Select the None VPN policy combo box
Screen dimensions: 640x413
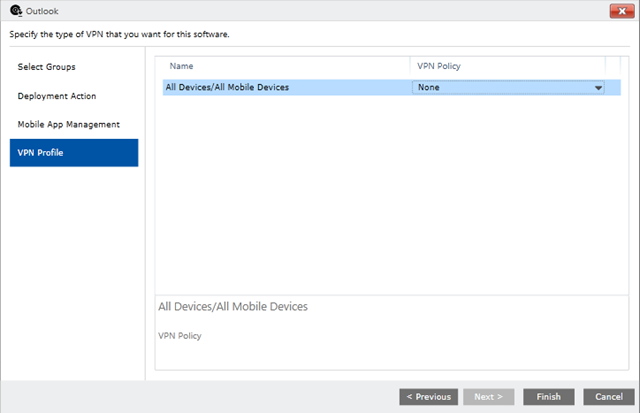[508, 87]
